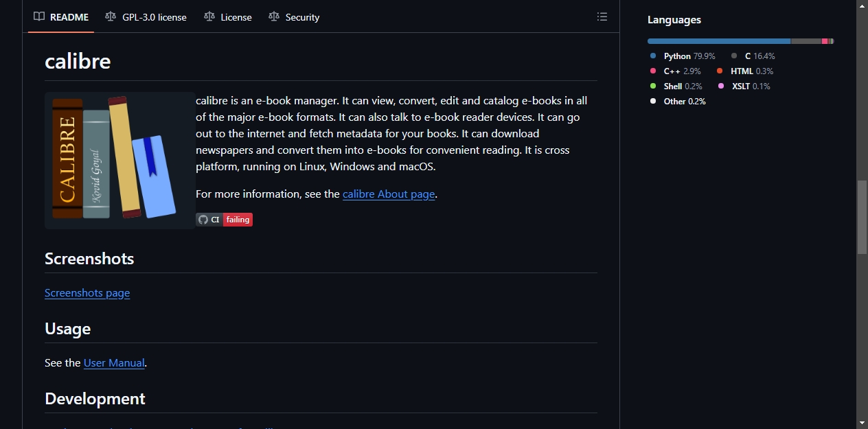Click the blue Python segment of language bar
This screenshot has height=429, width=868.
719,41
